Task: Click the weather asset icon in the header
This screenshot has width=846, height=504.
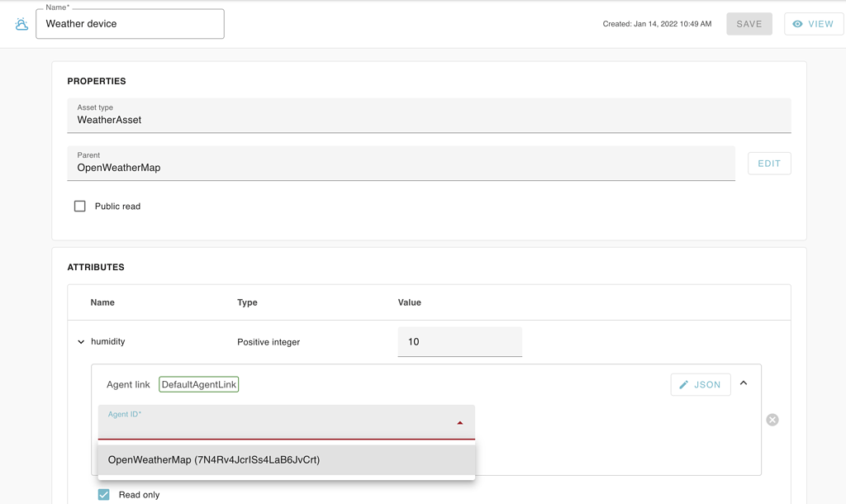Action: pyautogui.click(x=21, y=23)
